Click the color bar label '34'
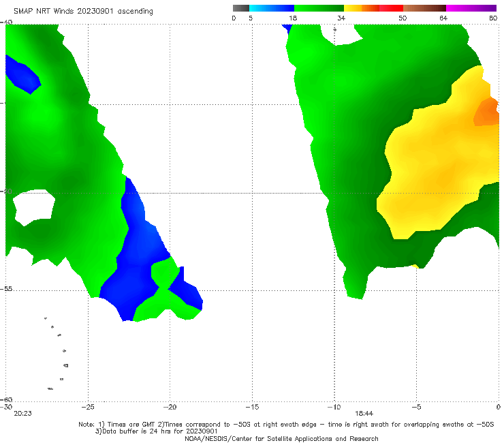Image resolution: width=504 pixels, height=443 pixels. (x=341, y=18)
